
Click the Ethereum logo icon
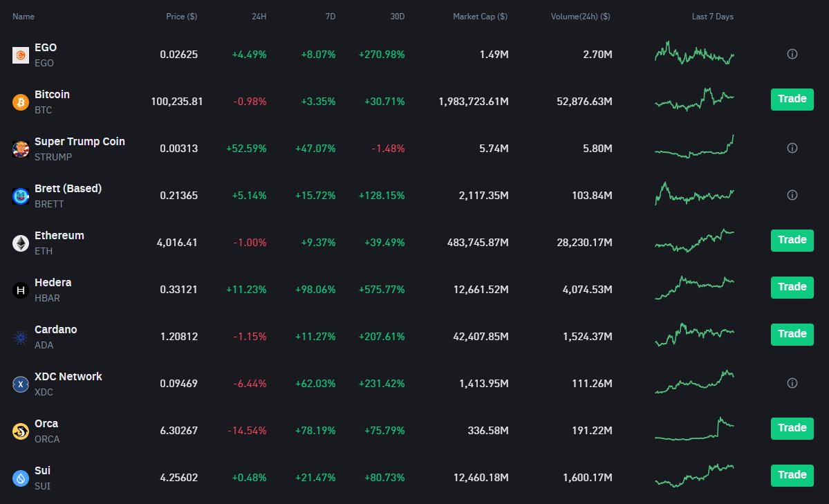click(x=21, y=243)
